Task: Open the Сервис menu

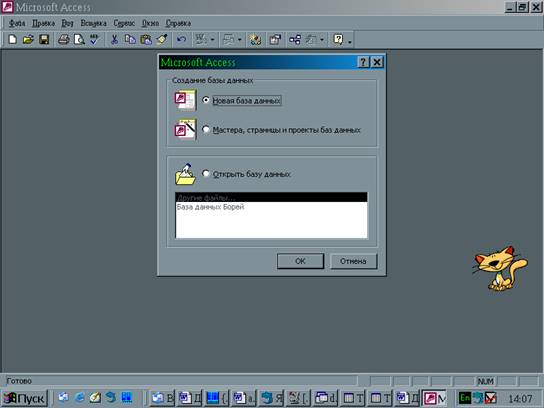Action: [124, 23]
